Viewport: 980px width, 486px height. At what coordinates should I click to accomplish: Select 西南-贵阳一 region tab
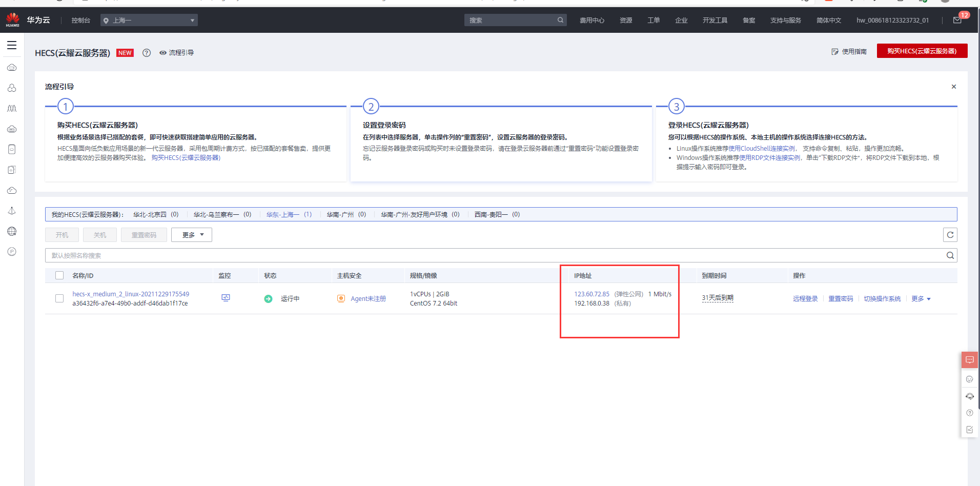click(x=497, y=214)
